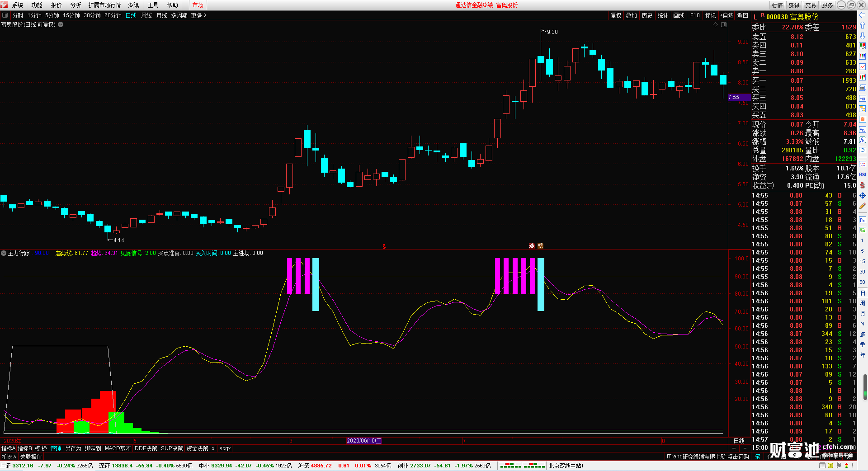Switch chart to 15分钟 period
Screen dimensions: 868x471
coord(71,15)
